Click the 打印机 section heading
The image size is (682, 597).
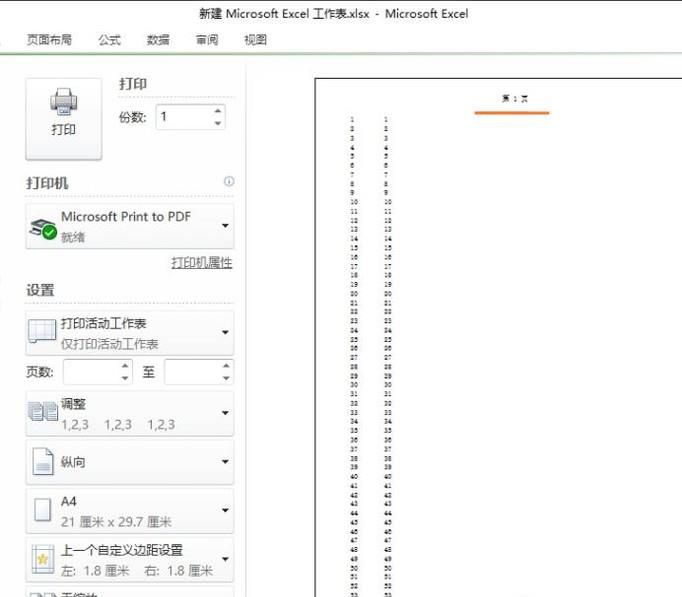[x=47, y=183]
